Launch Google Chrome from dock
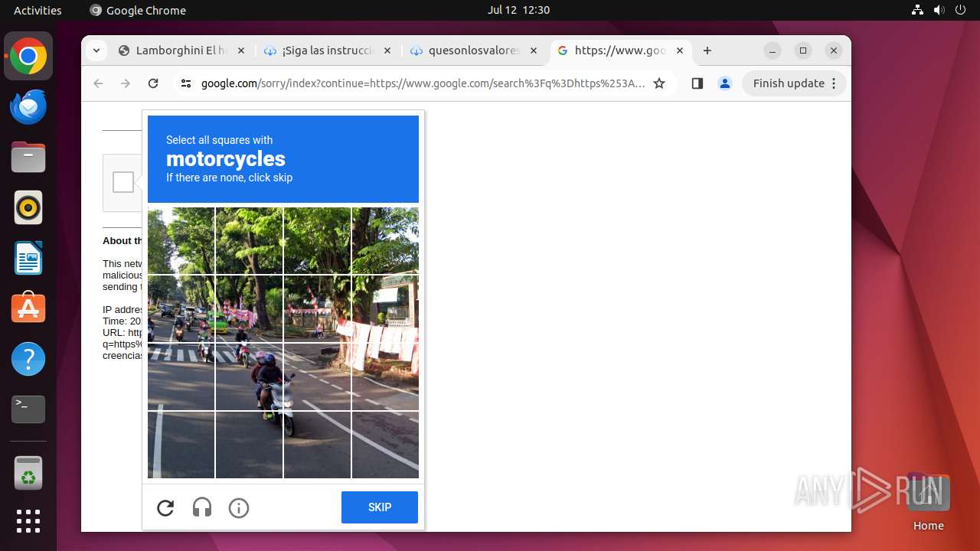This screenshot has width=980, height=551. 28,57
